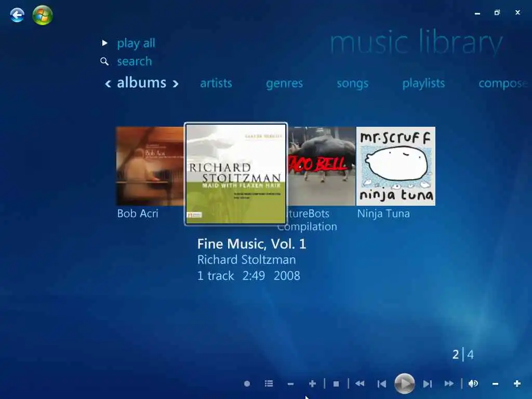Start playing all music via play all
Screen dimensions: 532x399
tap(136, 43)
